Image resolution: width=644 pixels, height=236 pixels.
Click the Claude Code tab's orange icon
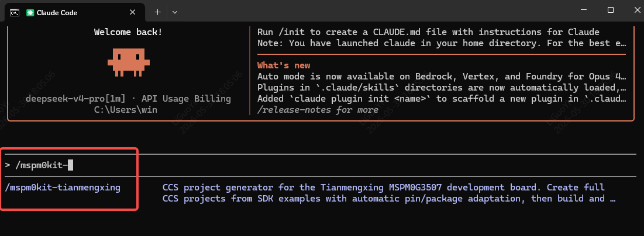click(x=30, y=13)
